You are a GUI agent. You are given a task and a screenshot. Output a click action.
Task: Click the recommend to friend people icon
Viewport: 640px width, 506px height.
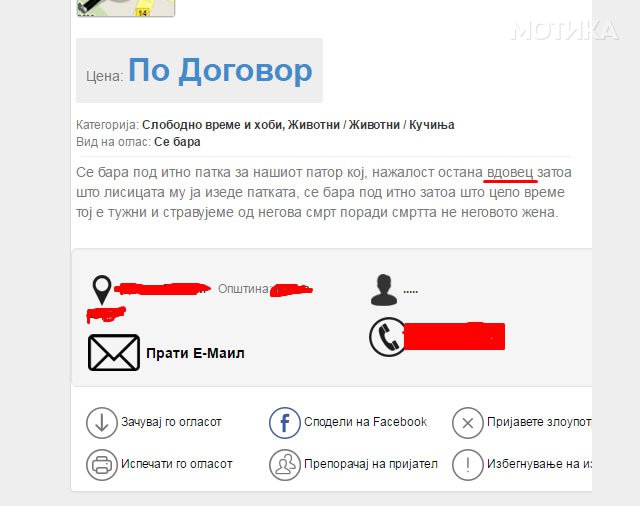click(284, 465)
